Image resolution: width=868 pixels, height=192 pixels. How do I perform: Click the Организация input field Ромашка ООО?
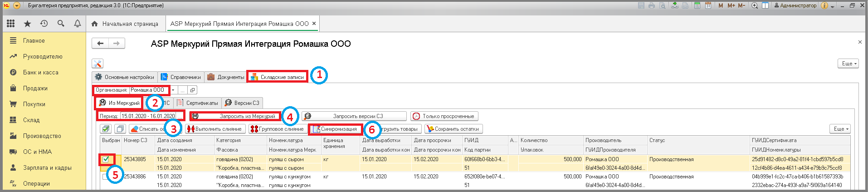coord(149,90)
